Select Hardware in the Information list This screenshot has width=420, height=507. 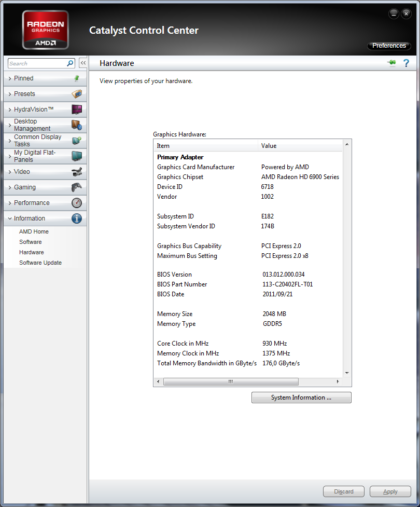(31, 252)
